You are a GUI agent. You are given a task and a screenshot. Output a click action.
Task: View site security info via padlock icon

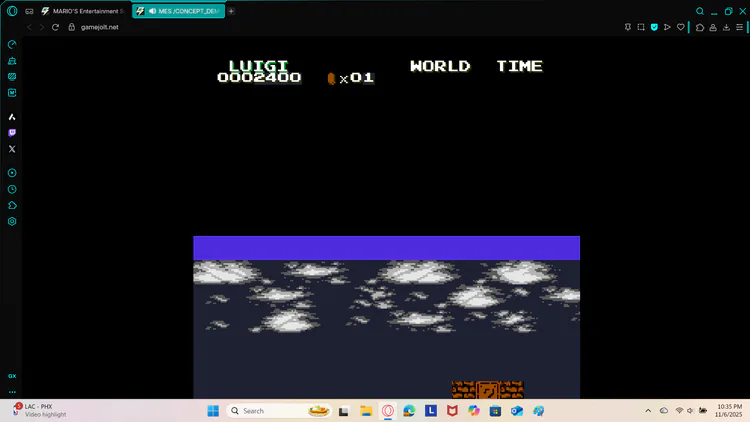click(x=72, y=27)
